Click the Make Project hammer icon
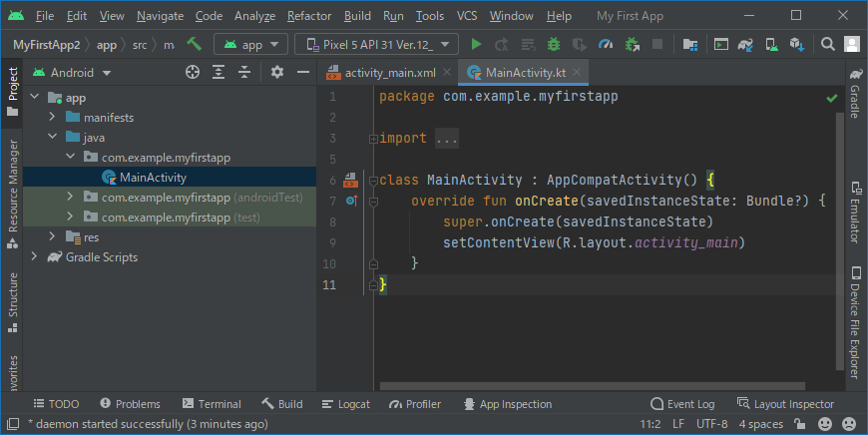 [x=195, y=44]
